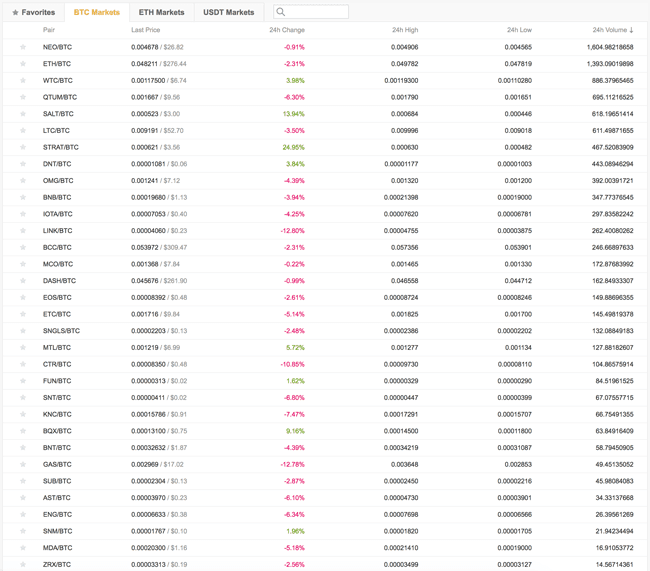Click the search magnifier icon

pos(281,12)
